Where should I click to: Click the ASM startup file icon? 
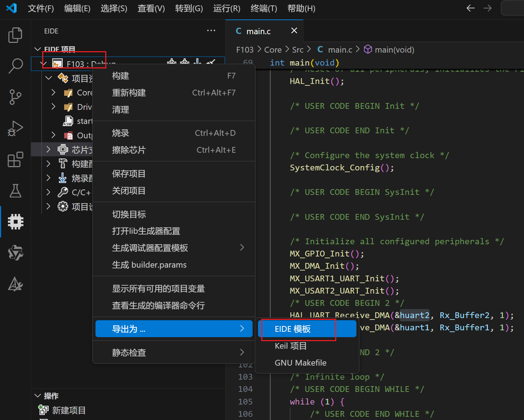(x=68, y=121)
